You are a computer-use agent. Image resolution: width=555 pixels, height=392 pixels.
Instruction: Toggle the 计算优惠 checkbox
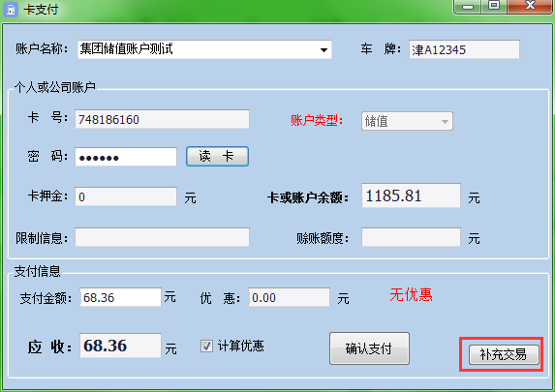point(206,346)
